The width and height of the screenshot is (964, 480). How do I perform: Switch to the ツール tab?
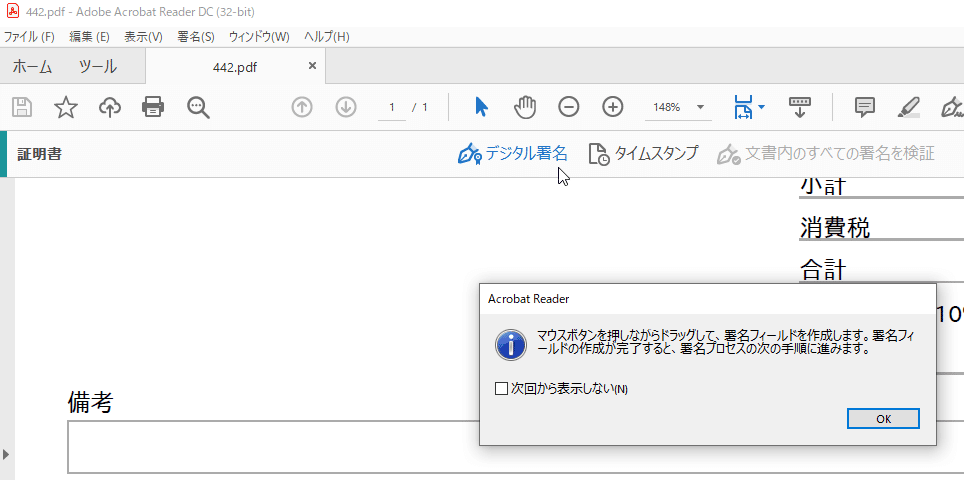(x=98, y=67)
